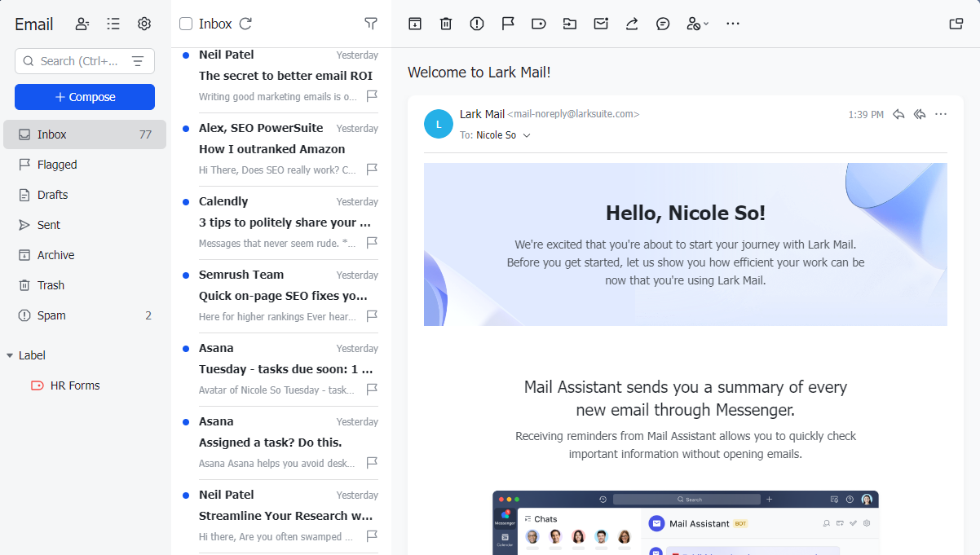This screenshot has width=980, height=555.
Task: Flag the open email from the message toolbar
Action: coord(508,24)
